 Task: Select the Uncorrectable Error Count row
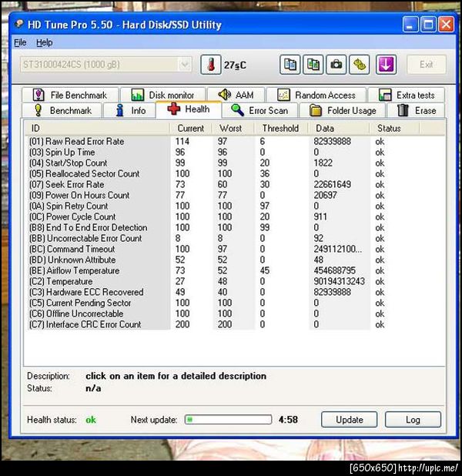click(234, 238)
